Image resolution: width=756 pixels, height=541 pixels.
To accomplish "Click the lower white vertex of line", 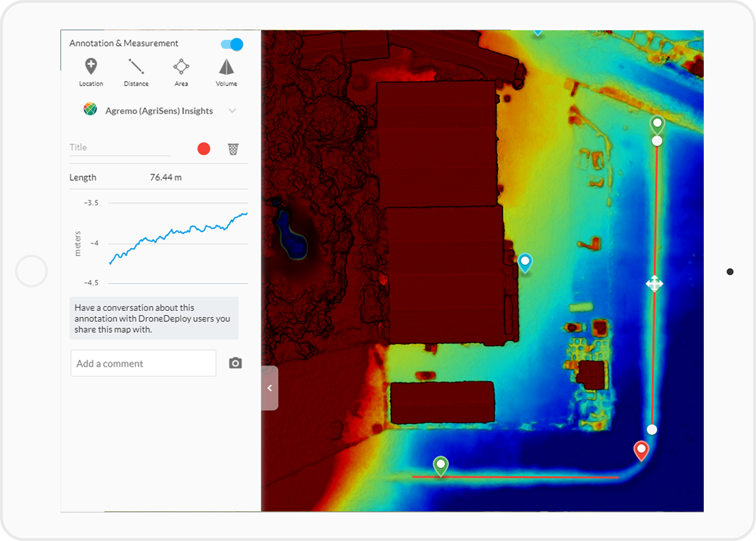I will 652,429.
